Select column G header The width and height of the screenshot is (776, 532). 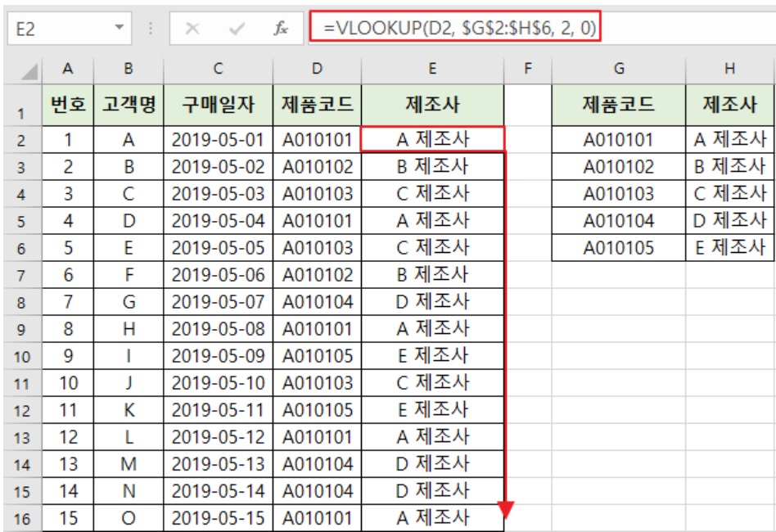click(x=619, y=69)
